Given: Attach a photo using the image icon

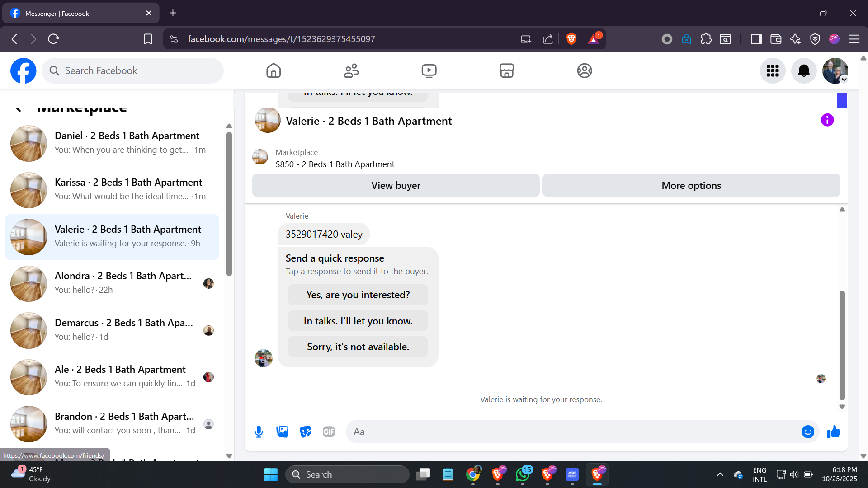Looking at the screenshot, I should tap(282, 432).
